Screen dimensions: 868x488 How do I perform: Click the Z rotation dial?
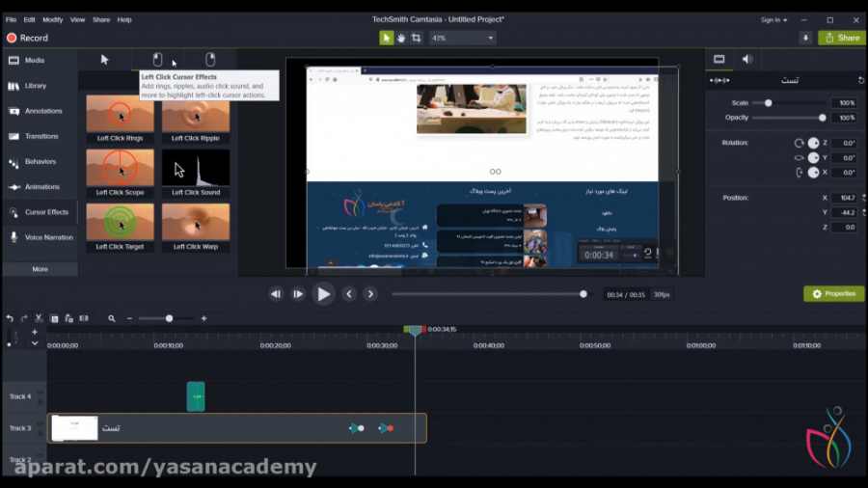[813, 143]
